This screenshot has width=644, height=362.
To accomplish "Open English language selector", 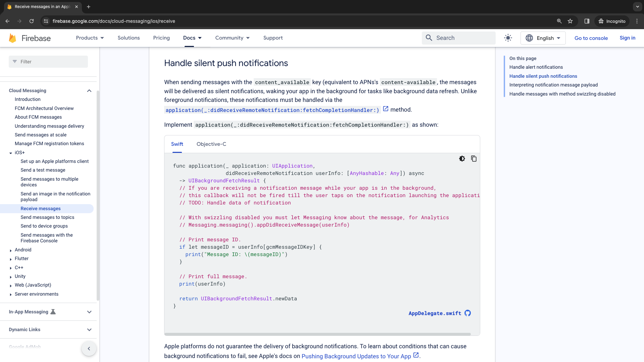I will [x=543, y=38].
